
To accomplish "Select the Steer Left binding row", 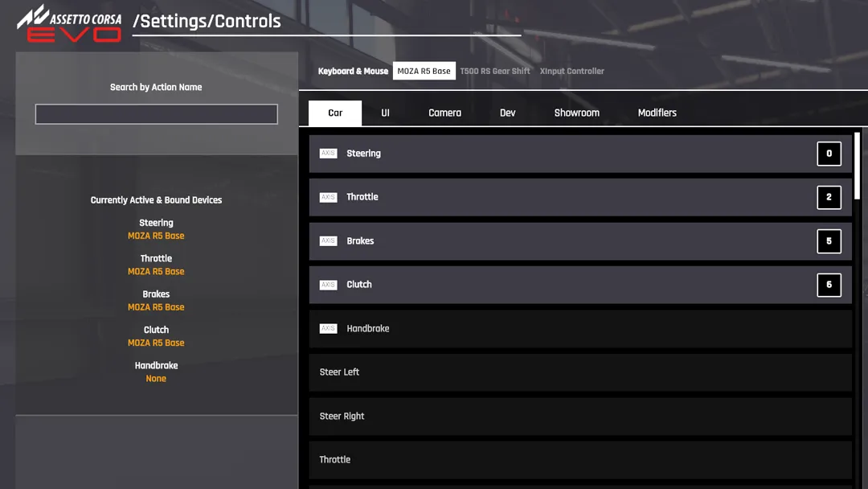I will coord(579,372).
